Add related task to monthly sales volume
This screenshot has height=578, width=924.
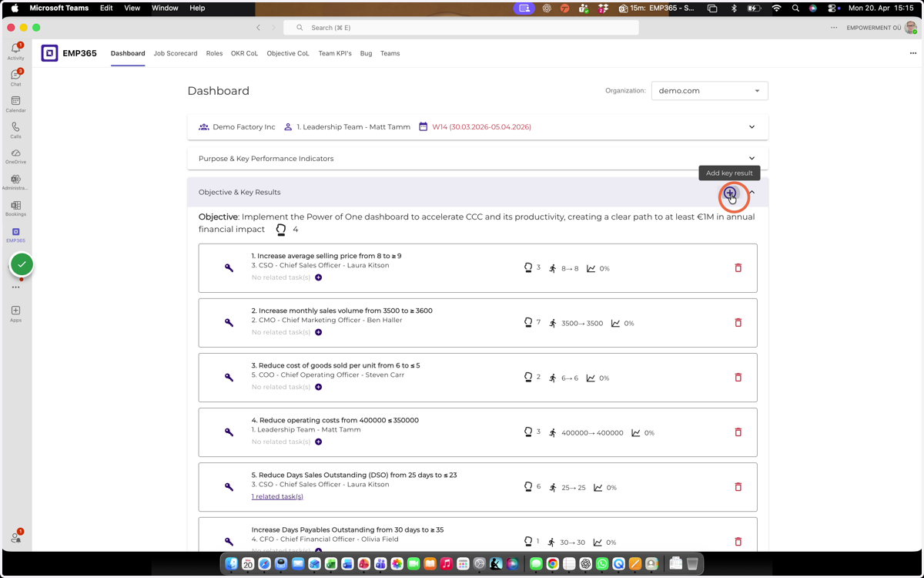pyautogui.click(x=319, y=332)
